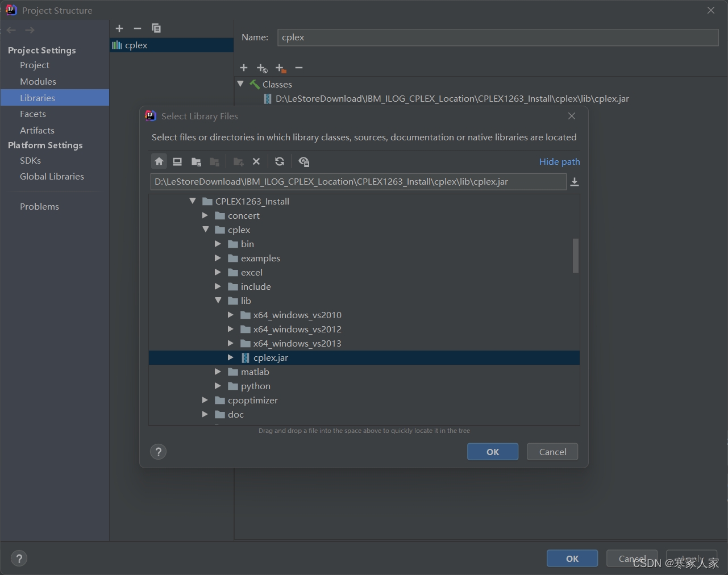Screen dimensions: 728x575
Task: Click the file tree vertical scrollbar
Action: [576, 256]
